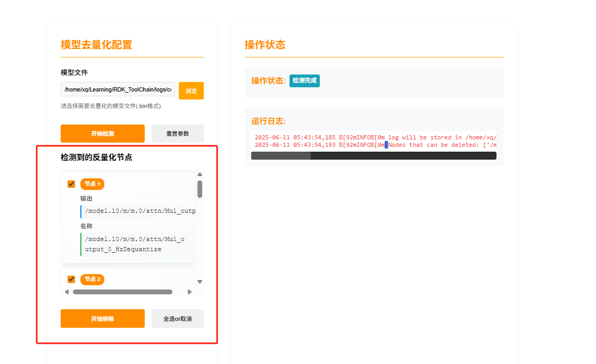Select node 1 output path text
This screenshot has height=364, width=596.
(x=140, y=211)
